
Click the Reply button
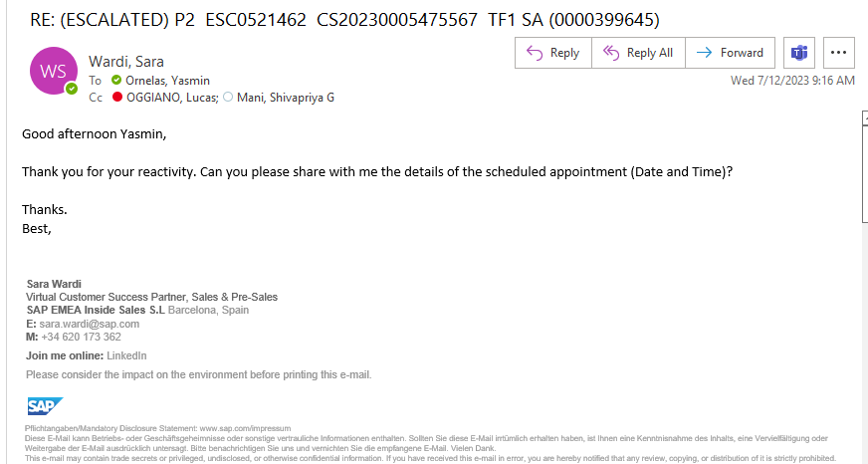click(553, 53)
